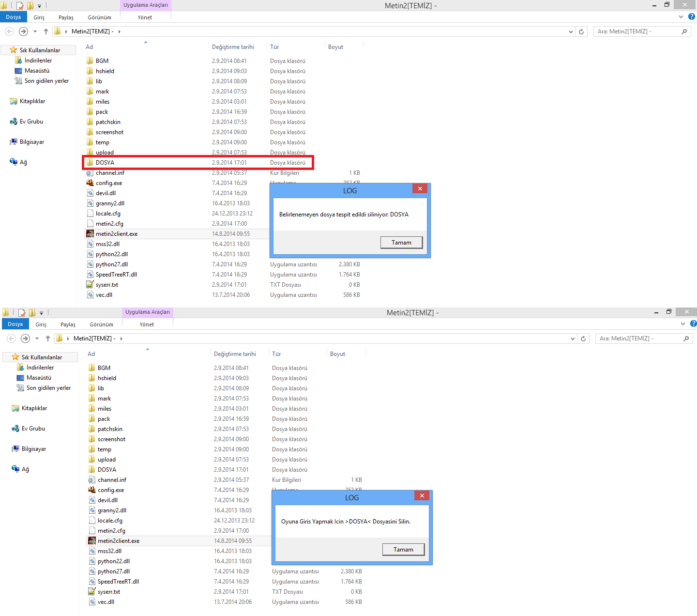This screenshot has height=616, width=697.
Task: Switch to Görünüm tab in lower window
Action: click(x=102, y=324)
